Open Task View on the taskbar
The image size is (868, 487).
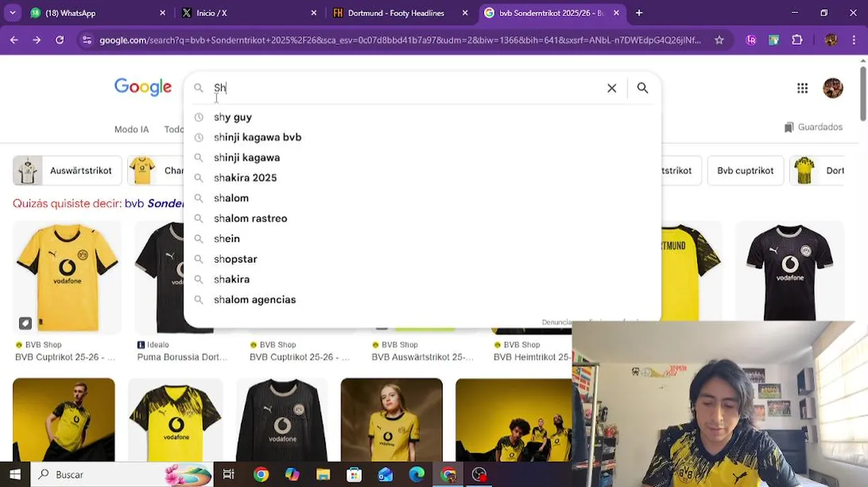(228, 474)
